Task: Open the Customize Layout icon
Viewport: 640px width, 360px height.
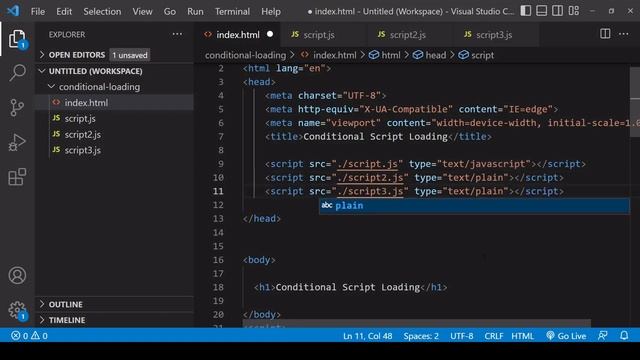Action: pos(574,11)
